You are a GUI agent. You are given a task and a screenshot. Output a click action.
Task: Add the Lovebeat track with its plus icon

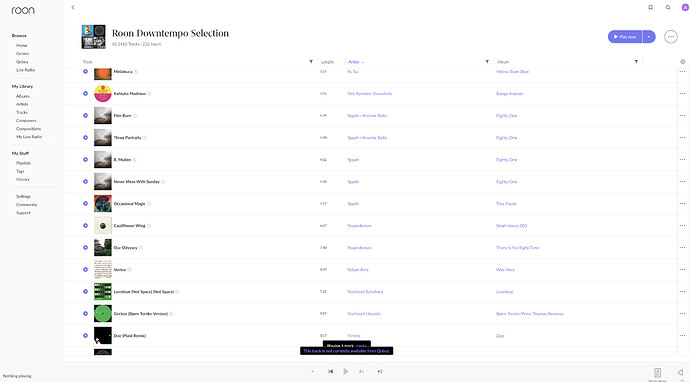85,291
